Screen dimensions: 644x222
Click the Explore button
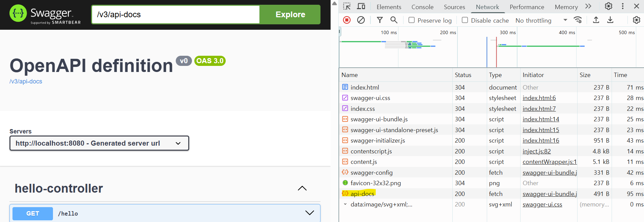pyautogui.click(x=290, y=15)
